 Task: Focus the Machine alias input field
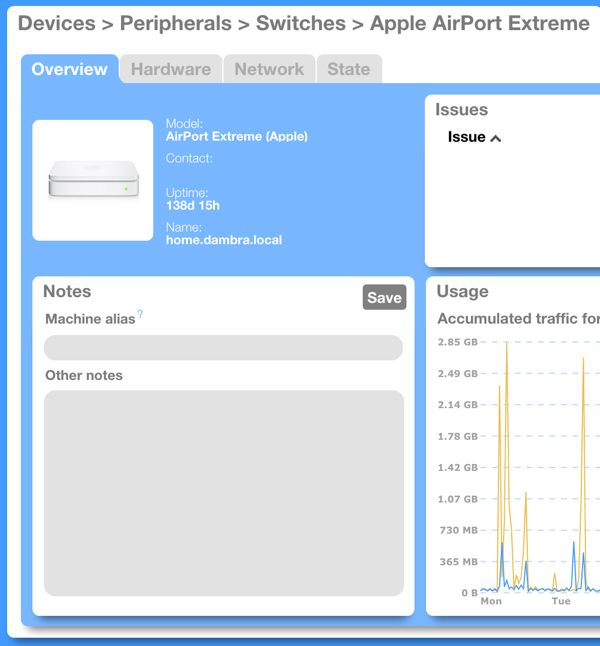coord(223,347)
